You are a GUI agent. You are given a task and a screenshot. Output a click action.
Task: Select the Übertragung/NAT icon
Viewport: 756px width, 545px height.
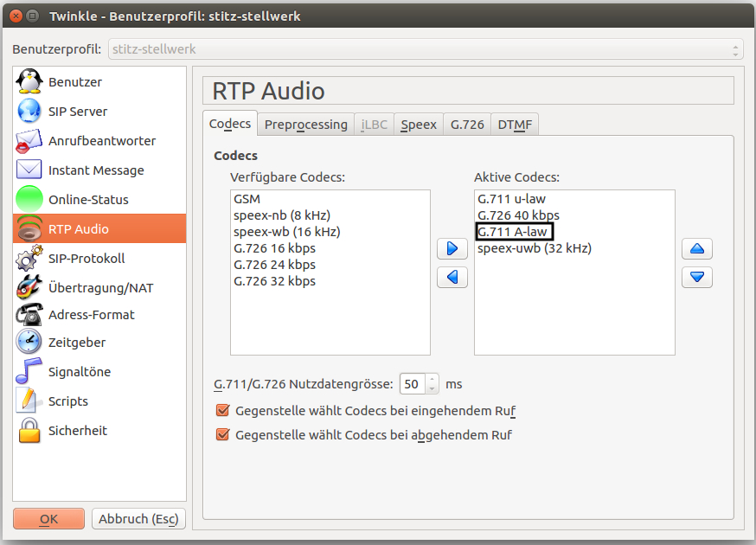[29, 287]
